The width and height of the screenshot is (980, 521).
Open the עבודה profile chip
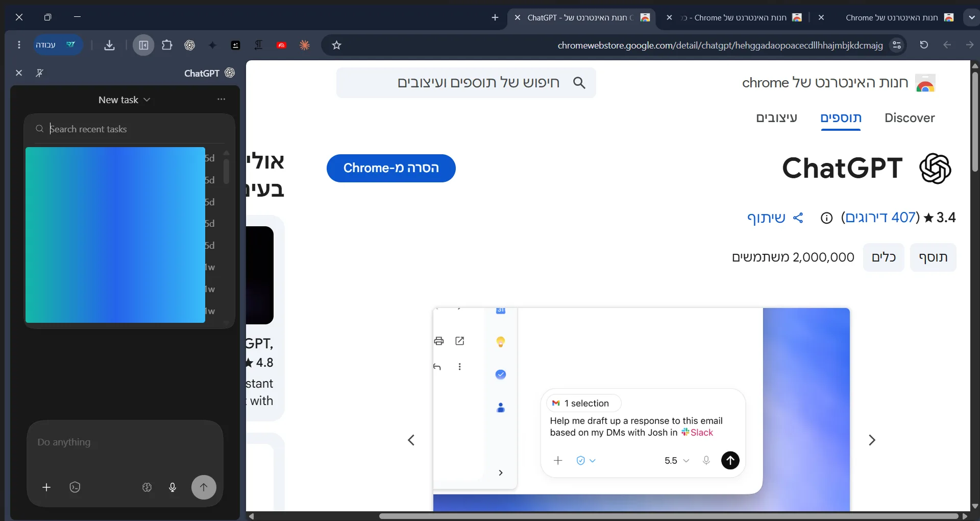click(x=57, y=45)
